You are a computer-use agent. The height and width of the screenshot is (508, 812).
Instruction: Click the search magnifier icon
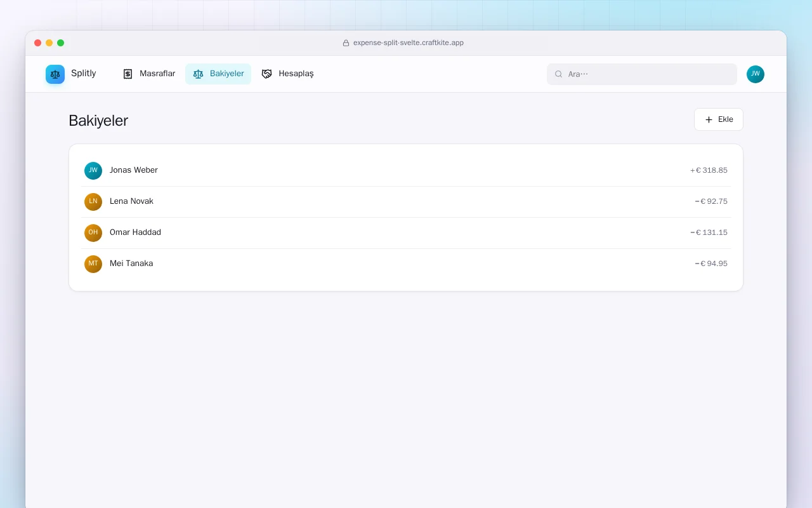(x=558, y=74)
